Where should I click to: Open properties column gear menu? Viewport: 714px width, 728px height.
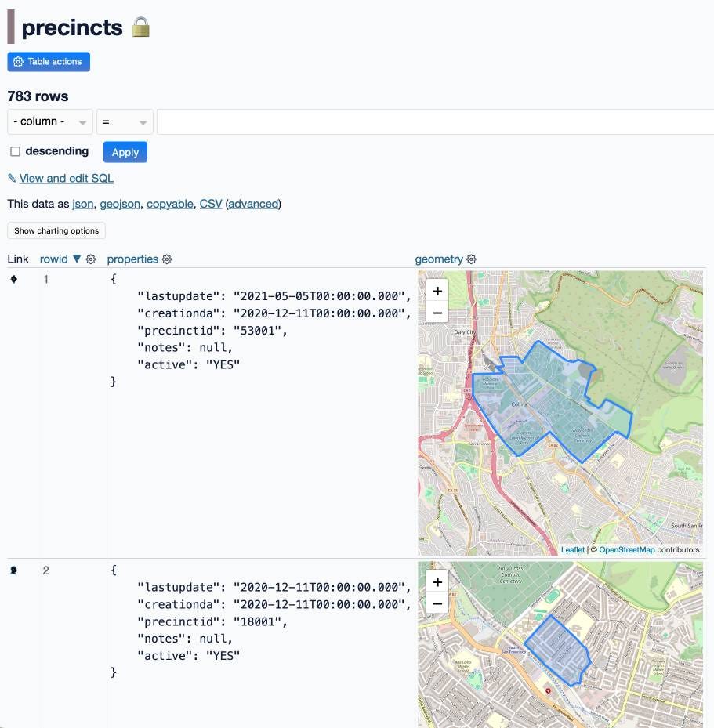pos(167,259)
